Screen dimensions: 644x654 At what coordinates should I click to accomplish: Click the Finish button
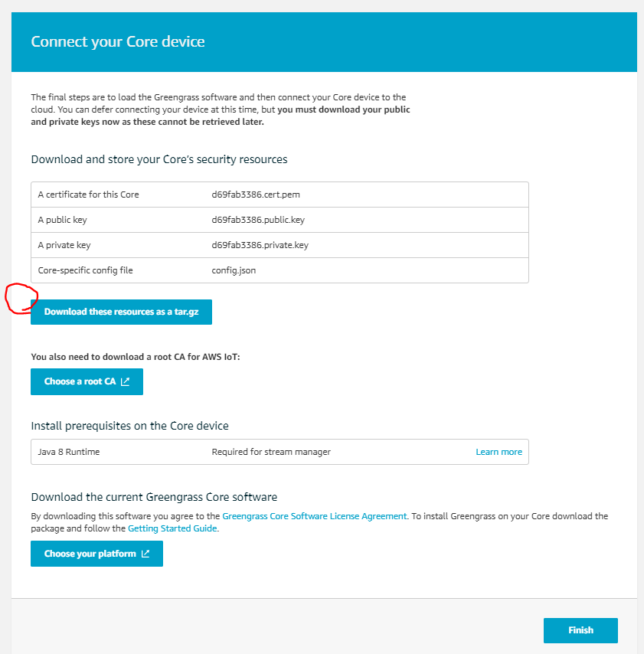[x=580, y=630]
